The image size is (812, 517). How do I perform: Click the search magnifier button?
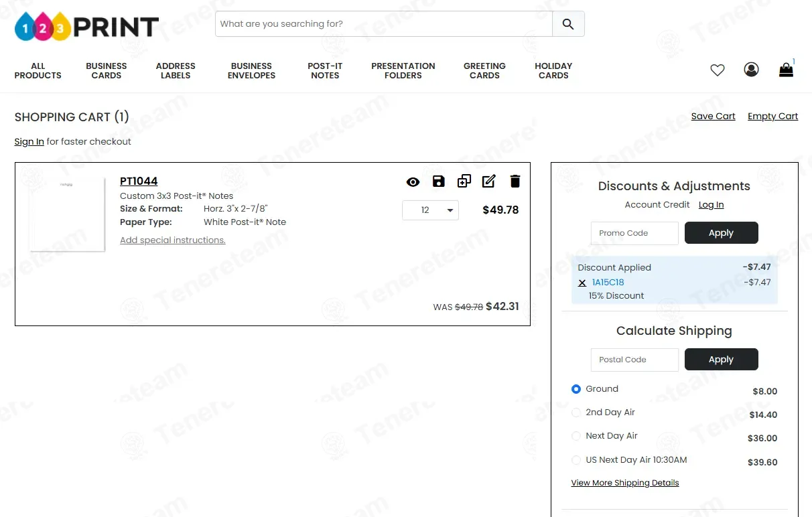pyautogui.click(x=568, y=24)
